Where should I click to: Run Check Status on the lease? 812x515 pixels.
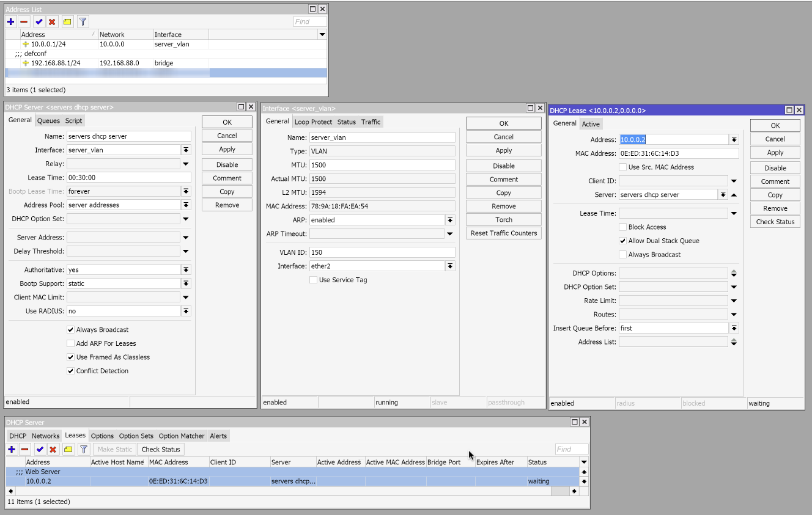pos(775,221)
